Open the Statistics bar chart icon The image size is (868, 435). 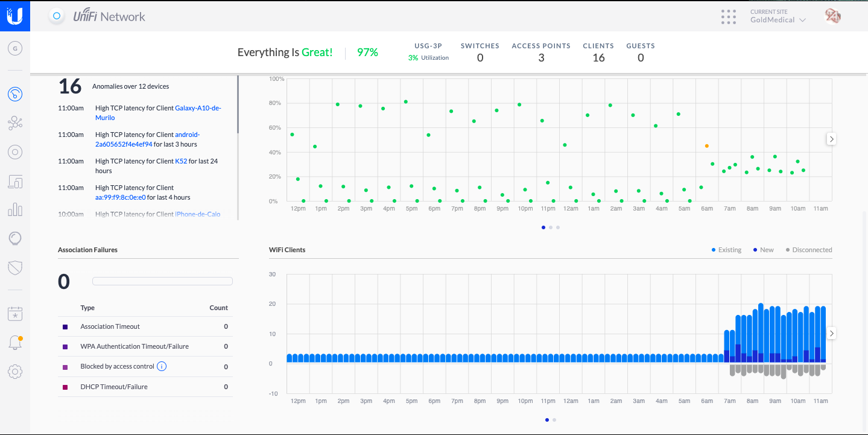point(15,209)
